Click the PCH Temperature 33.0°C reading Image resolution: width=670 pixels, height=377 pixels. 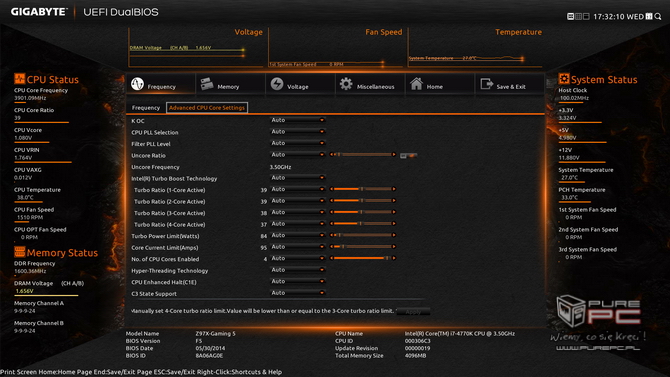pyautogui.click(x=570, y=197)
